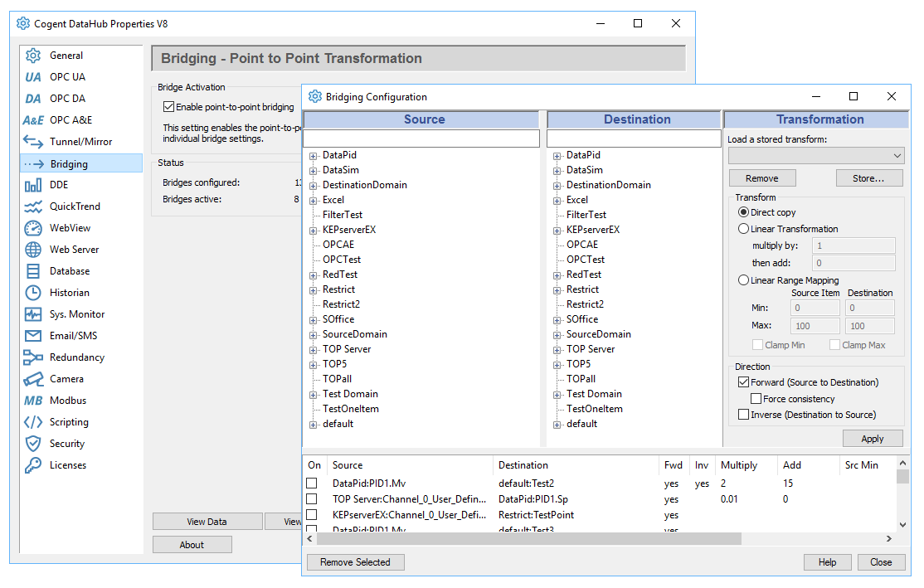The height and width of the screenshot is (588, 924).
Task: Click the bridge list scroll down arrow
Action: [x=902, y=524]
